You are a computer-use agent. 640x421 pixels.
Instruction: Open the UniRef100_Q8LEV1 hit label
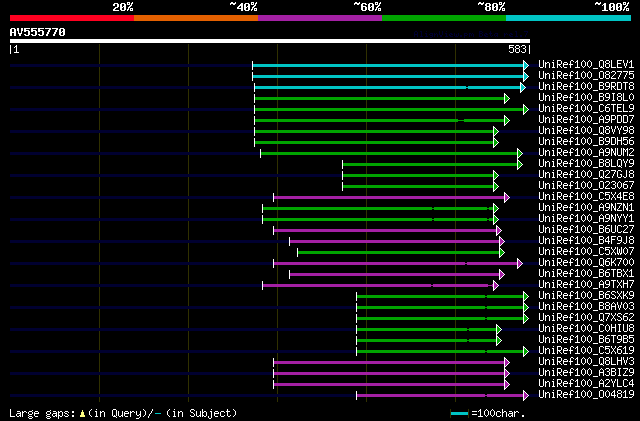pyautogui.click(x=586, y=64)
